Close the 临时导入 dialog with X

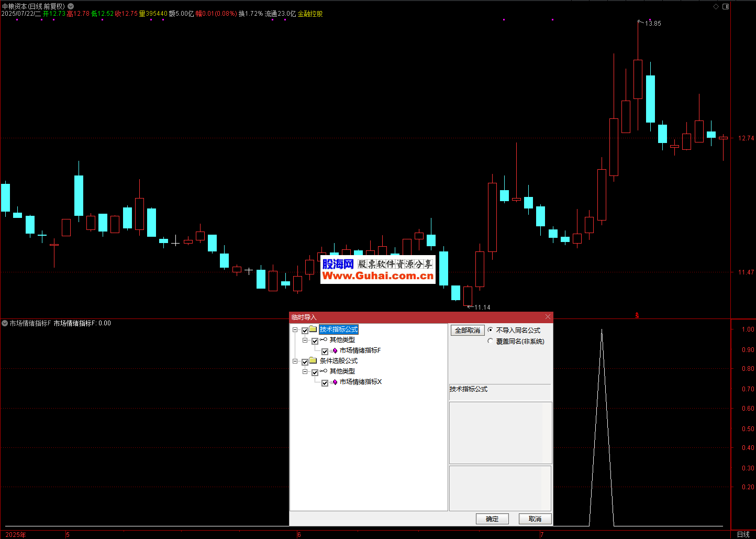tap(548, 317)
